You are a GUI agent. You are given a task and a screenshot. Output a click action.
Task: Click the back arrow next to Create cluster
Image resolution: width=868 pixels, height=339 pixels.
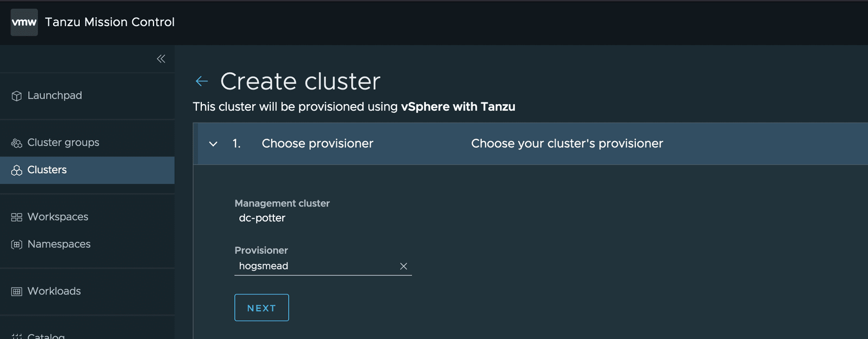coord(201,81)
